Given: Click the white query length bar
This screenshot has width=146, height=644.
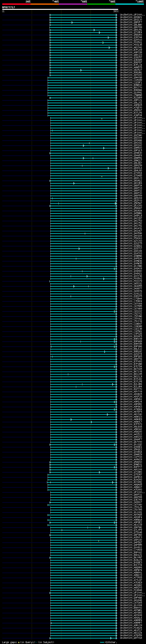Looking at the screenshot, I should (x=60, y=9).
